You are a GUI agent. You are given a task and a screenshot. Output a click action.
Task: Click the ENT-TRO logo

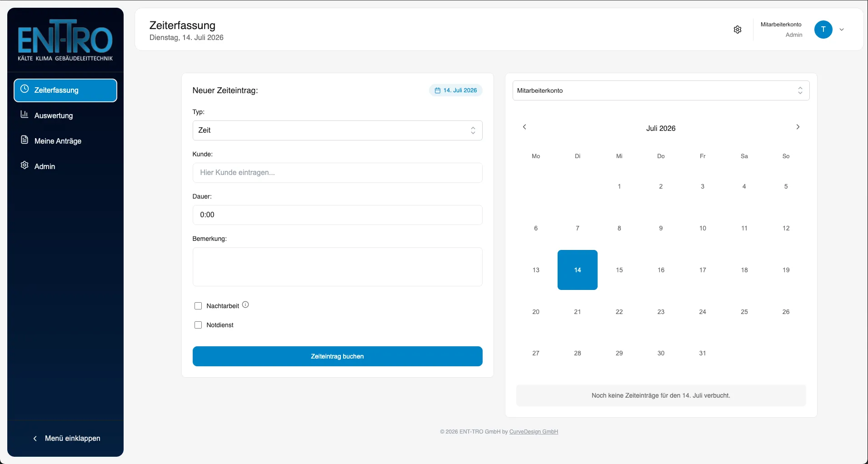[x=65, y=40]
